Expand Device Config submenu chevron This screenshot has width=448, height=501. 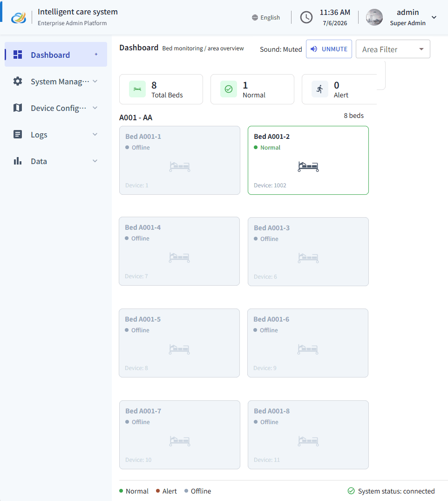(x=95, y=108)
